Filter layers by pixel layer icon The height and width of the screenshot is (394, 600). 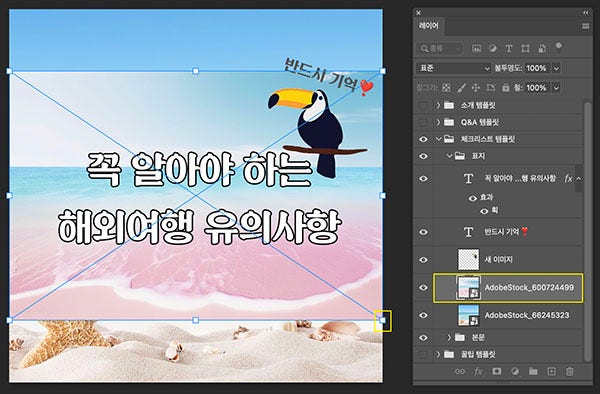(x=476, y=49)
